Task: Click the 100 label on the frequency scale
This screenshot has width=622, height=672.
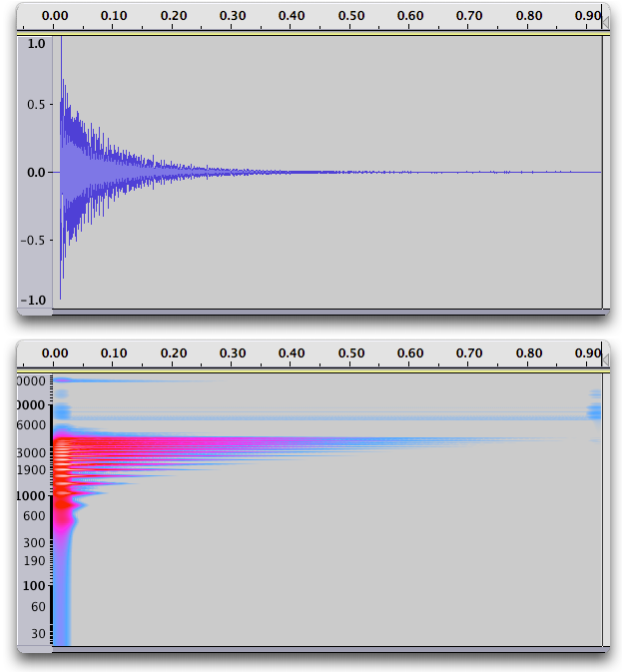Action: pos(35,586)
